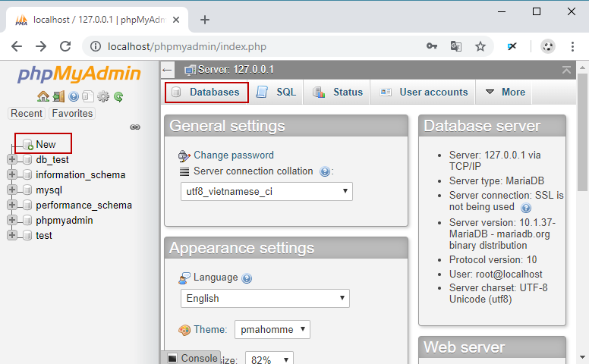This screenshot has width=589, height=364.
Task: Click the chain link icon in sidebar
Action: (135, 127)
